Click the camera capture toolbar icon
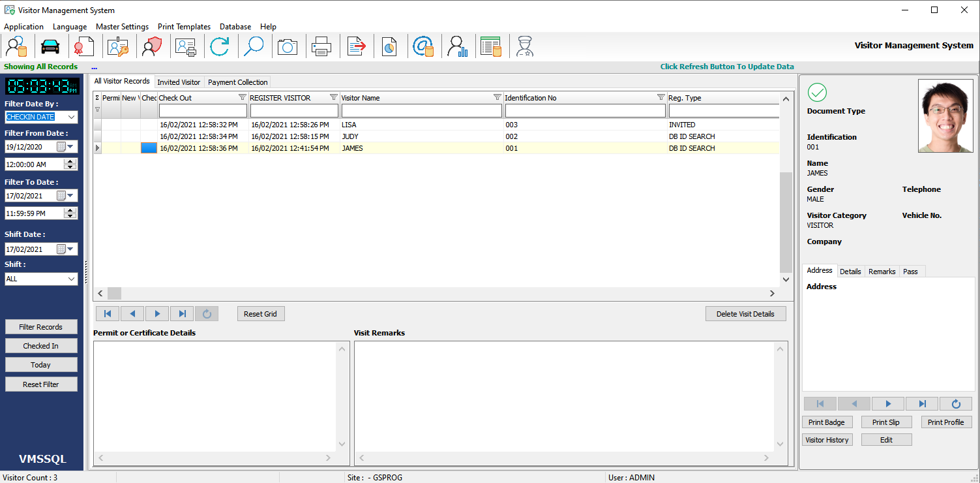 click(288, 47)
